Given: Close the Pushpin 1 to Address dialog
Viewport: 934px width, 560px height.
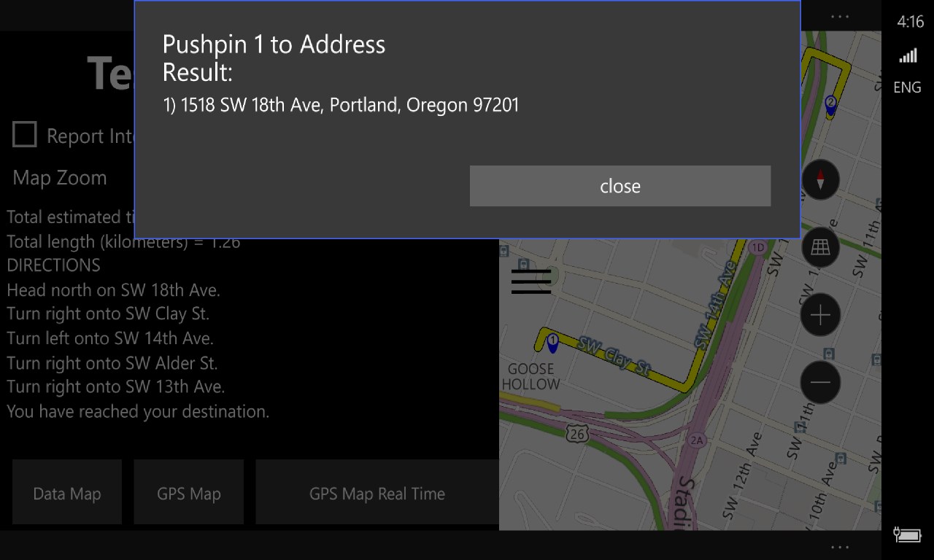Looking at the screenshot, I should [620, 186].
